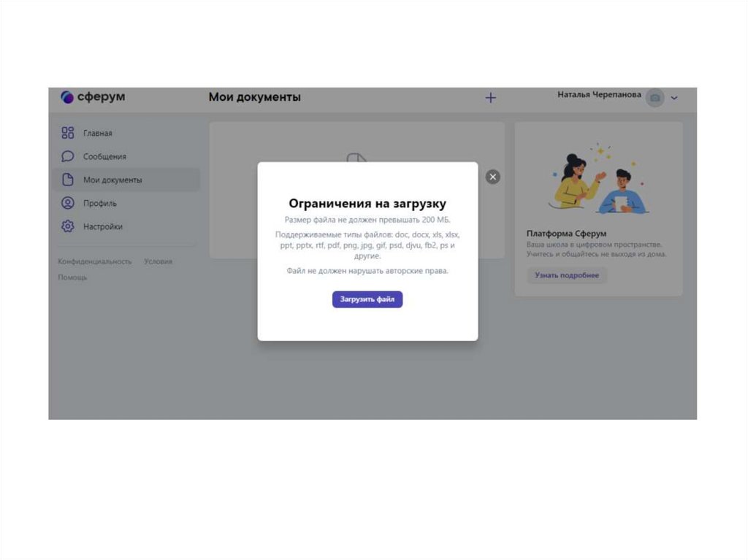Select Настройки menu label

pos(102,226)
